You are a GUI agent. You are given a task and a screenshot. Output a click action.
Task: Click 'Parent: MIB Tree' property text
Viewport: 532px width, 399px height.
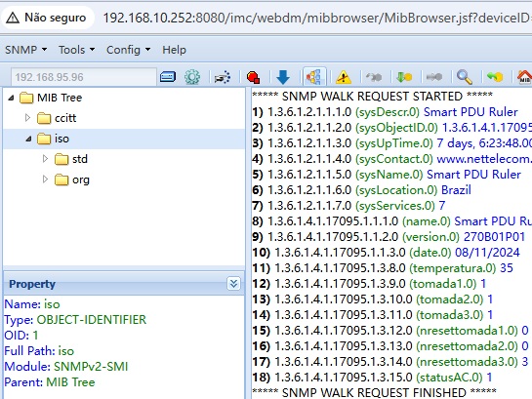coord(50,382)
